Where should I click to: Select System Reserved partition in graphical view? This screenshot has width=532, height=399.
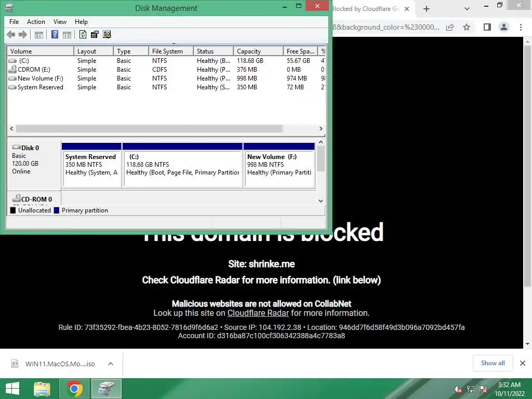[91, 165]
